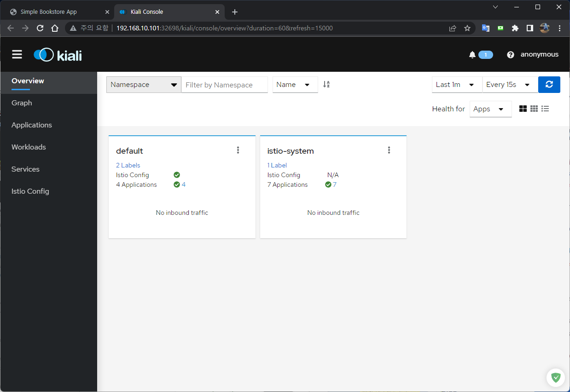The width and height of the screenshot is (570, 392).
Task: Open the extensions puzzle menu
Action: coord(515,28)
